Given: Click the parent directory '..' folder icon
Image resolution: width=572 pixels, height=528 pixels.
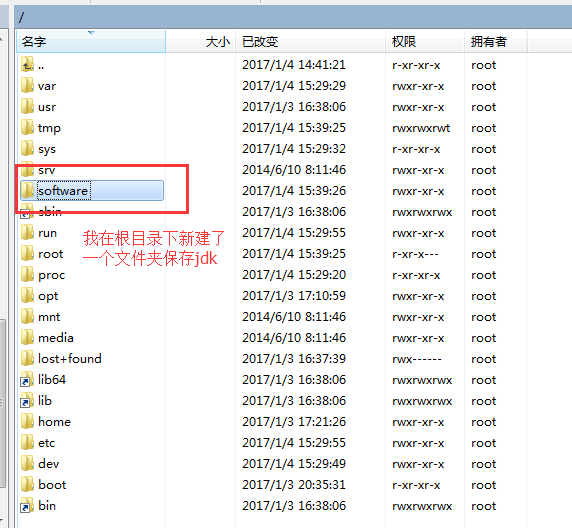Looking at the screenshot, I should [x=27, y=65].
